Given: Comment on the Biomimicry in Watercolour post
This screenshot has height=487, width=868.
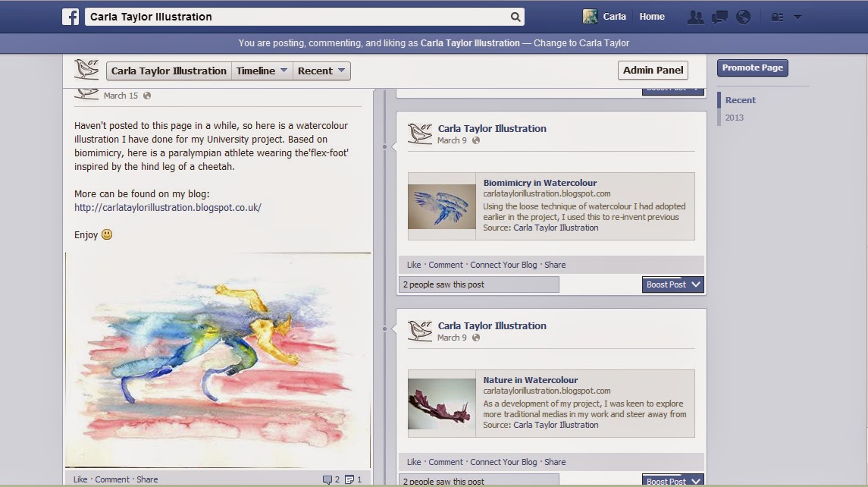Looking at the screenshot, I should 445,265.
